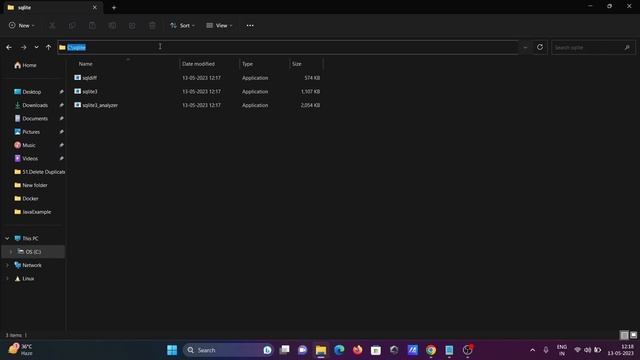Open Home in the navigation pane

point(25,65)
